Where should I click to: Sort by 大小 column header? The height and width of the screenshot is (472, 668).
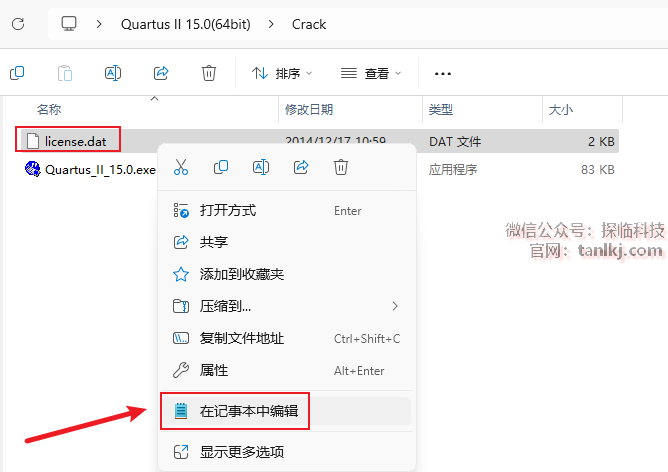pyautogui.click(x=561, y=110)
